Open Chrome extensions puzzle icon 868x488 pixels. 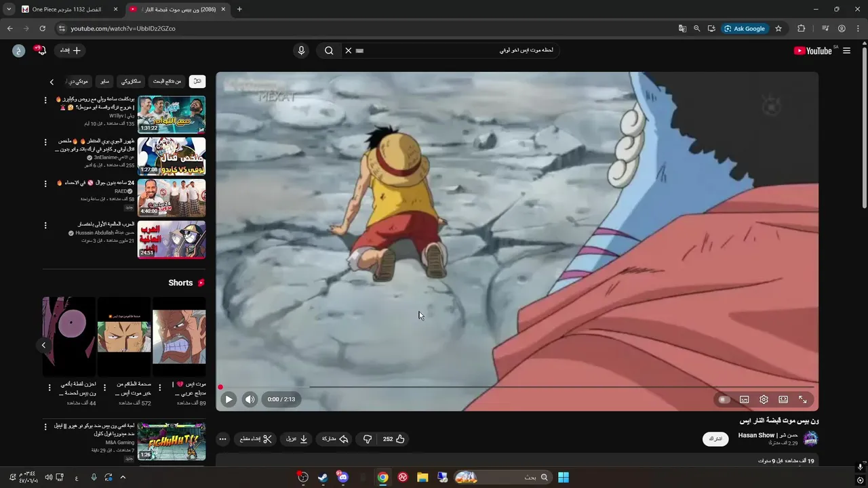pyautogui.click(x=801, y=28)
